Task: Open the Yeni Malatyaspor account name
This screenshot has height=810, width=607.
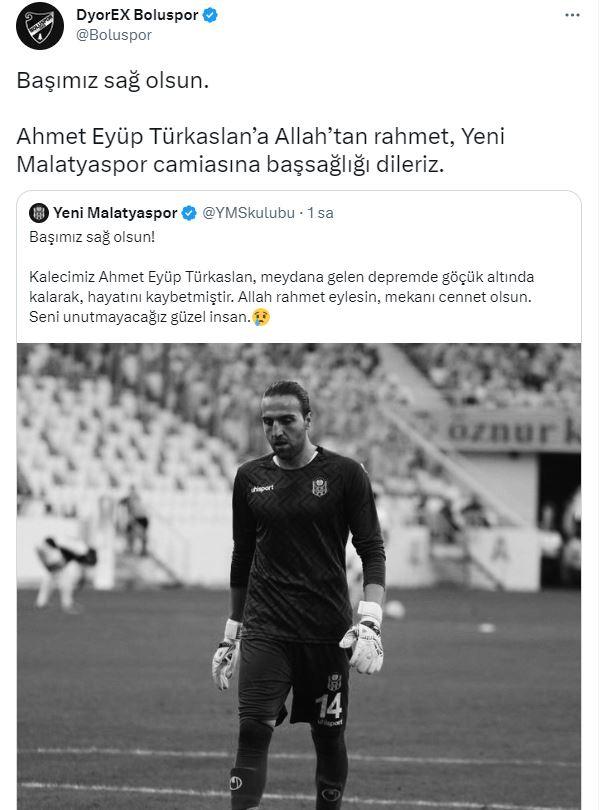Action: click(x=115, y=213)
